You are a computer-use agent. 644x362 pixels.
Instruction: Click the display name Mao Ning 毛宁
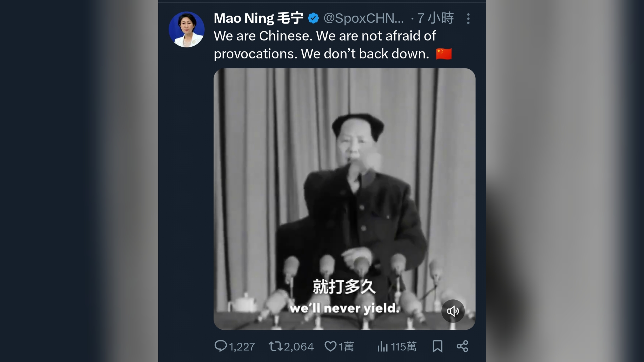point(258,18)
